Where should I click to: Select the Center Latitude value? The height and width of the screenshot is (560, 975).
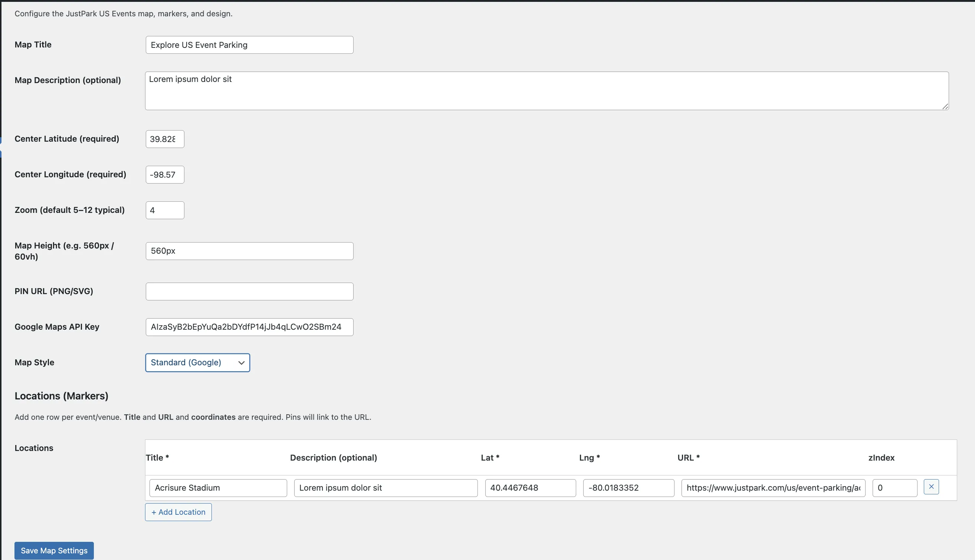pos(164,139)
